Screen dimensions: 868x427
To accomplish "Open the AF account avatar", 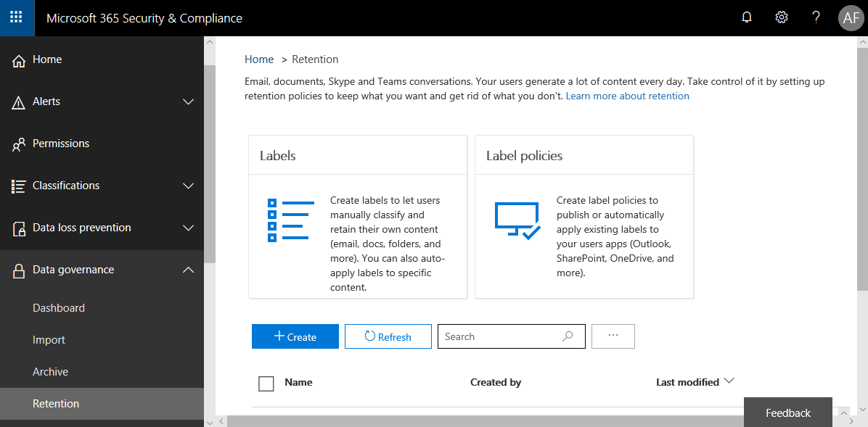I will click(x=851, y=17).
